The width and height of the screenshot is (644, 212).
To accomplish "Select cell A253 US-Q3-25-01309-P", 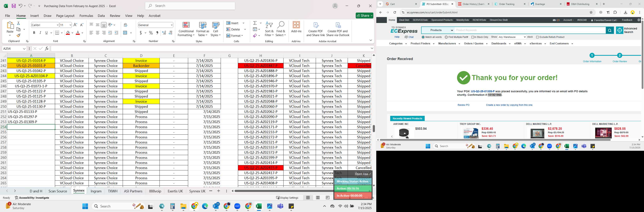I will [31, 122].
